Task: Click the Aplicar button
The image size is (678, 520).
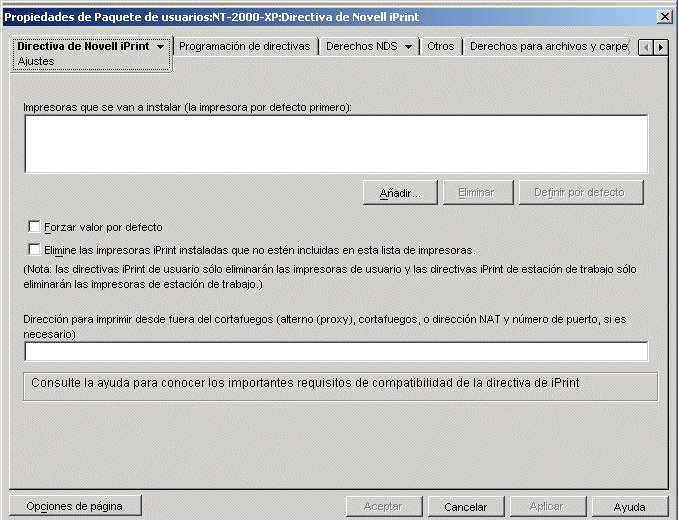Action: point(548,506)
